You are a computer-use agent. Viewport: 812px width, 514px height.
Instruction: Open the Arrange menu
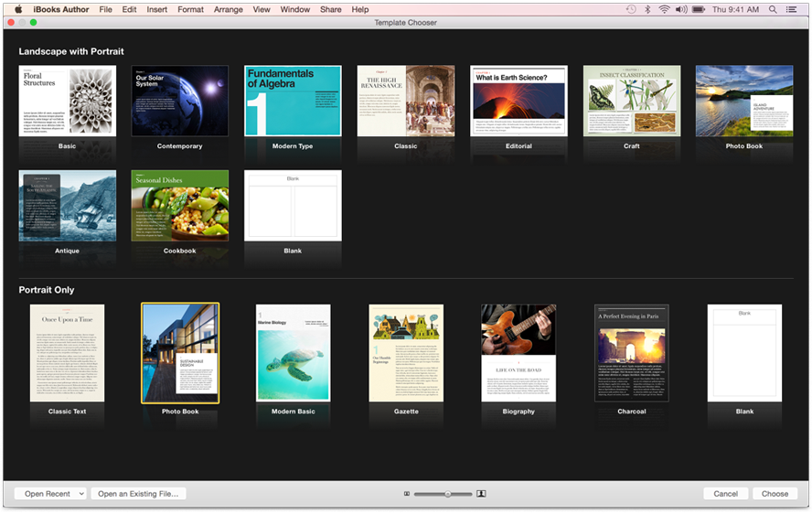pyautogui.click(x=228, y=9)
